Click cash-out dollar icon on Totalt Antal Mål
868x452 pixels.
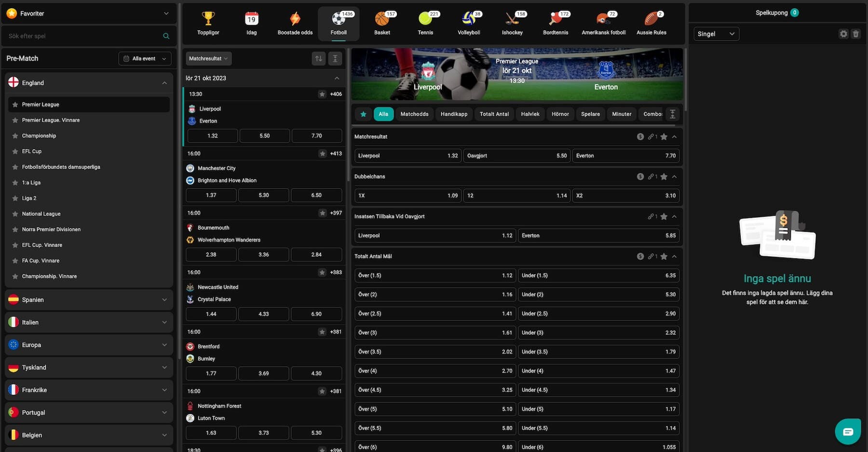640,256
